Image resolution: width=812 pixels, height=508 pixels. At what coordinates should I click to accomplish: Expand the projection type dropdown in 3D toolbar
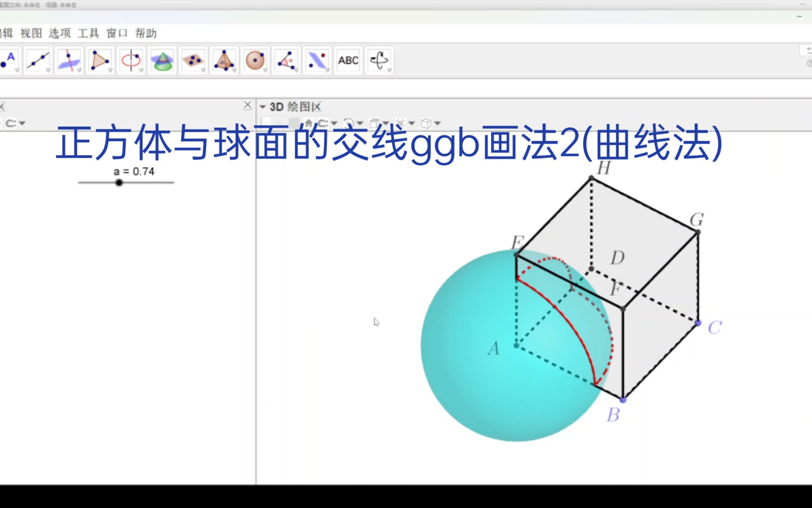[437, 123]
